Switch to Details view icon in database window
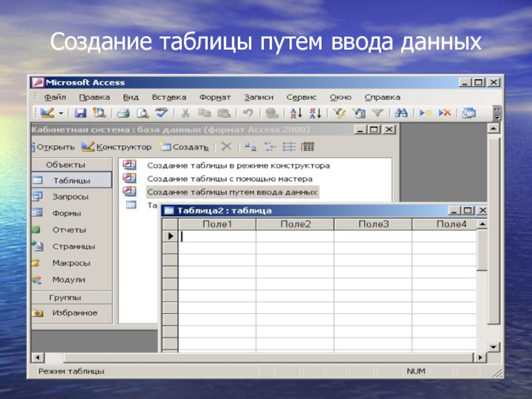The width and height of the screenshot is (532, 399). (x=307, y=146)
